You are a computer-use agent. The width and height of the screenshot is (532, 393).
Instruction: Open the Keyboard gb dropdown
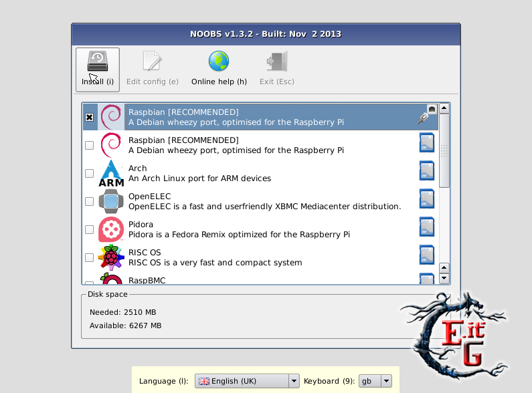(x=375, y=381)
